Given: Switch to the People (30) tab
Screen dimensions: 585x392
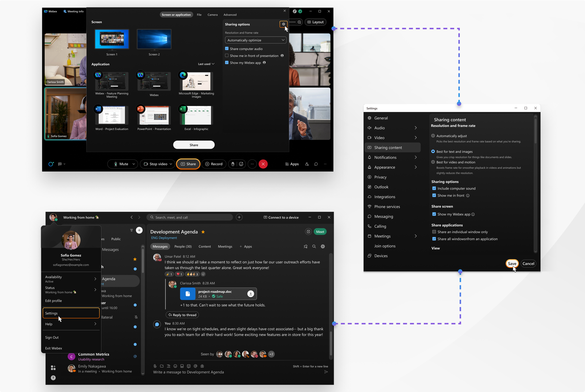Looking at the screenshot, I should point(183,247).
